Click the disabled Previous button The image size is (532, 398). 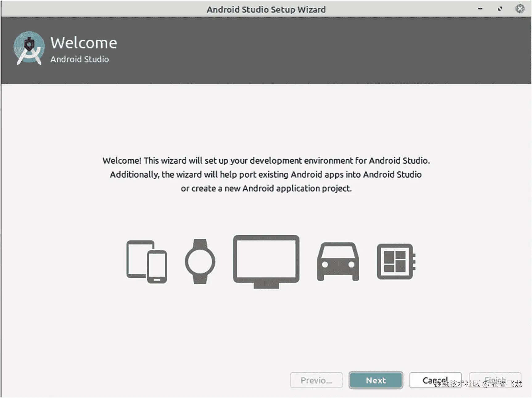316,380
